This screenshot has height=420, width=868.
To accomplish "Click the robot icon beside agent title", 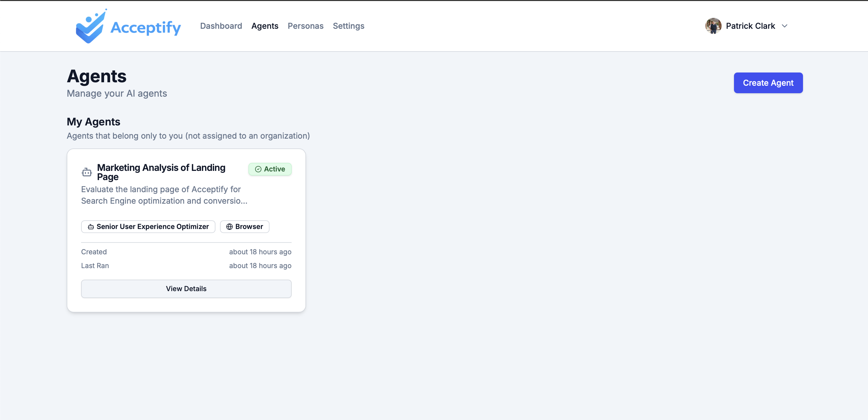I will pos(87,172).
